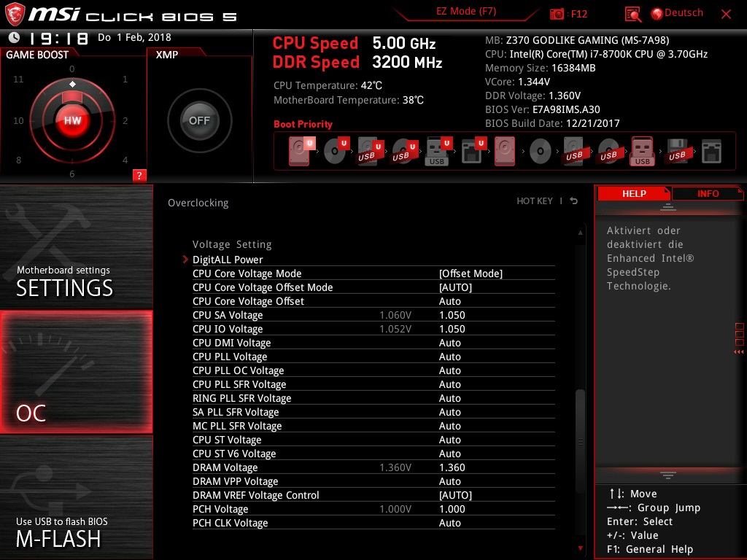Click the Deutsch language globe icon
The image size is (747, 560).
[657, 14]
